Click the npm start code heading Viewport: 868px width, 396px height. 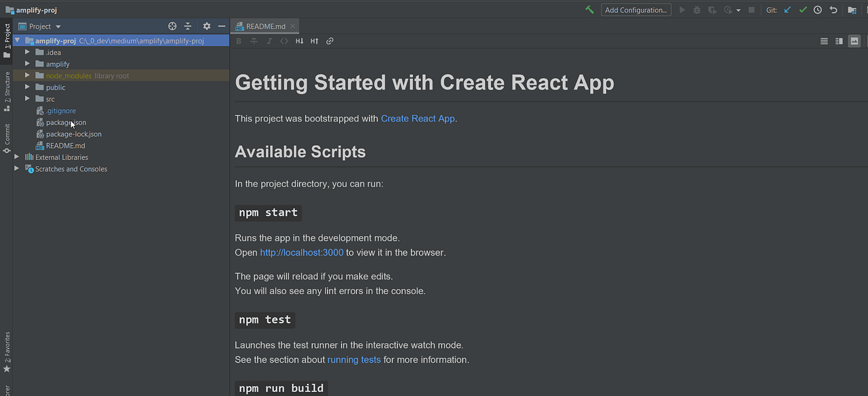coord(269,212)
